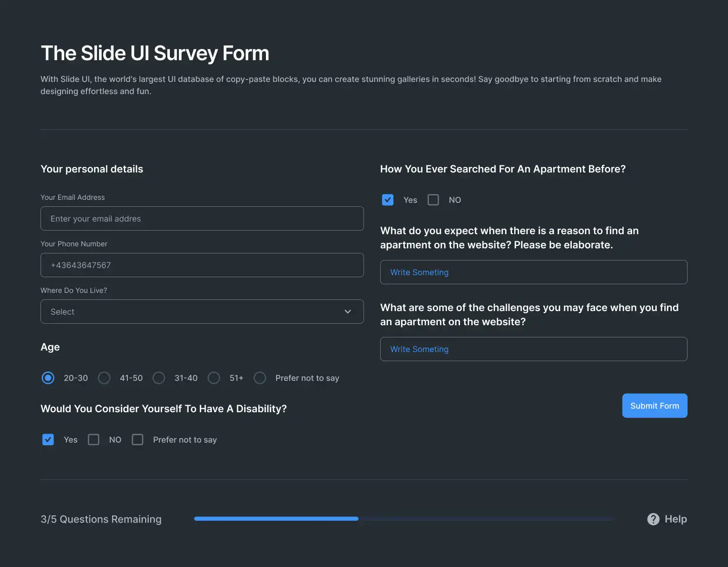728x567 pixels.
Task: Click the expectations Write Someting field
Action: [x=534, y=272]
